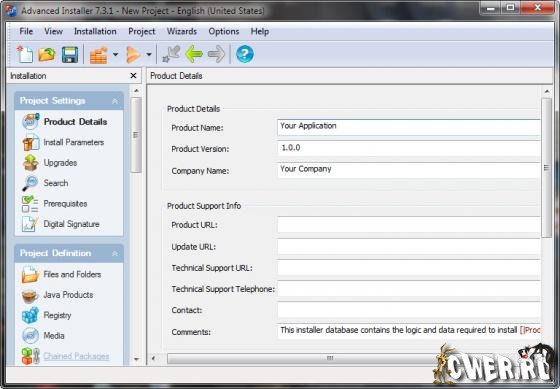Open the Installation menu

95,31
